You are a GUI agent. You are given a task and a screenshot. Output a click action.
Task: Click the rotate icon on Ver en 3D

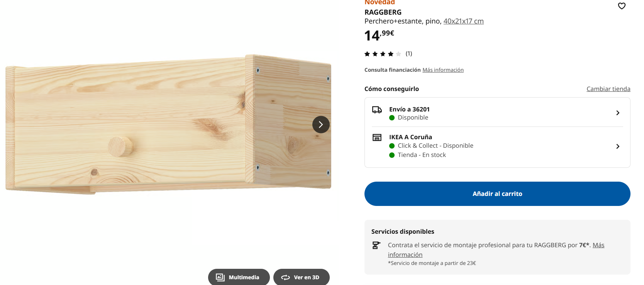285,277
